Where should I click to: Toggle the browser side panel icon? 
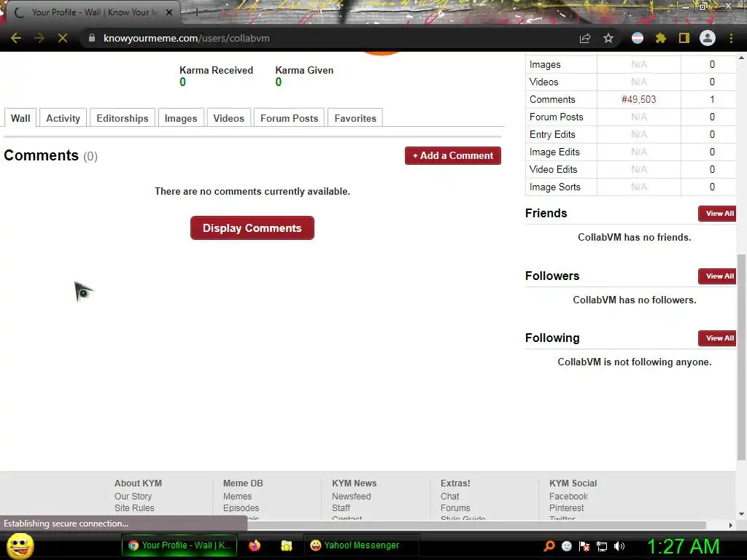click(684, 38)
